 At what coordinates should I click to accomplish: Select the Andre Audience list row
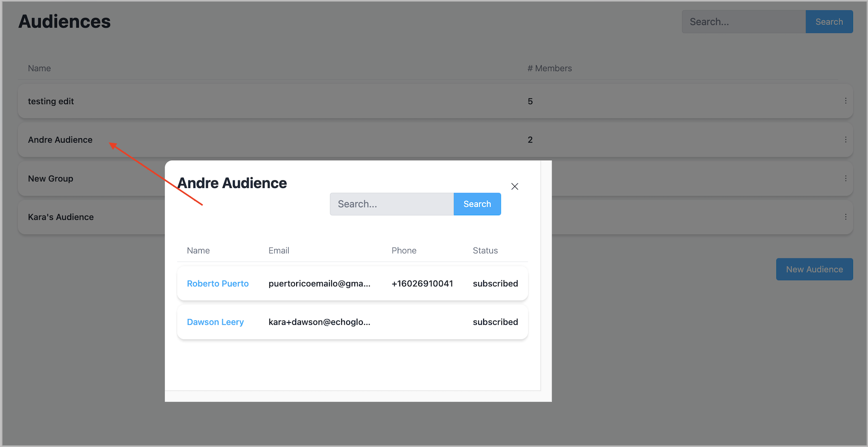coord(60,140)
